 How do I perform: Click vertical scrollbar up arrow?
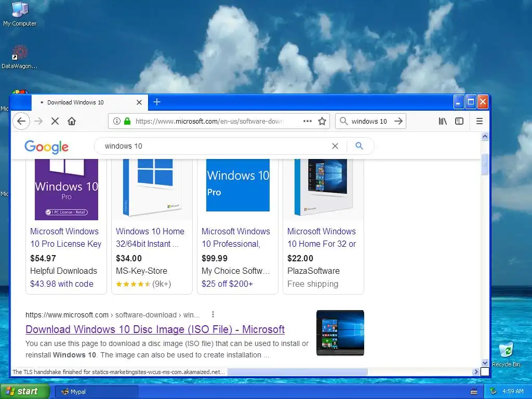(485, 137)
